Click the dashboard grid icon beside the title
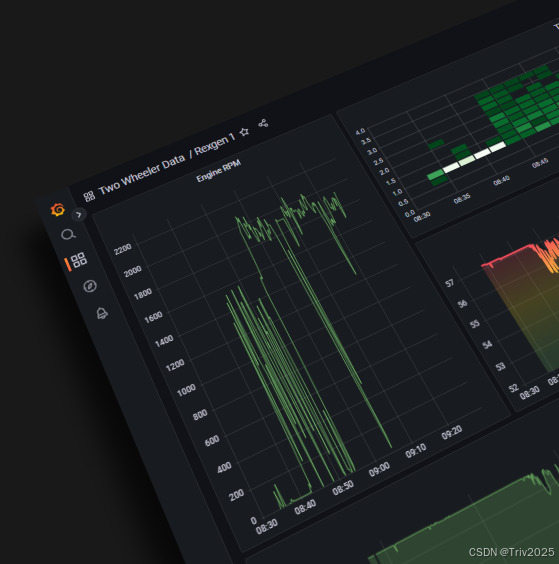559x564 pixels. (x=89, y=196)
